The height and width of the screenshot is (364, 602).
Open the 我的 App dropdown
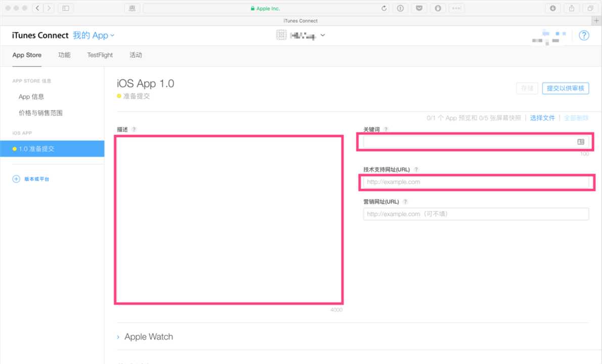(x=93, y=35)
